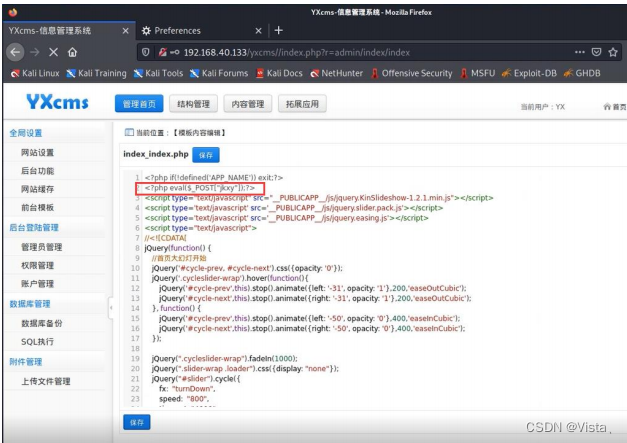Open the Kali Forums bookmark
This screenshot has height=443, width=627.
pyautogui.click(x=219, y=73)
